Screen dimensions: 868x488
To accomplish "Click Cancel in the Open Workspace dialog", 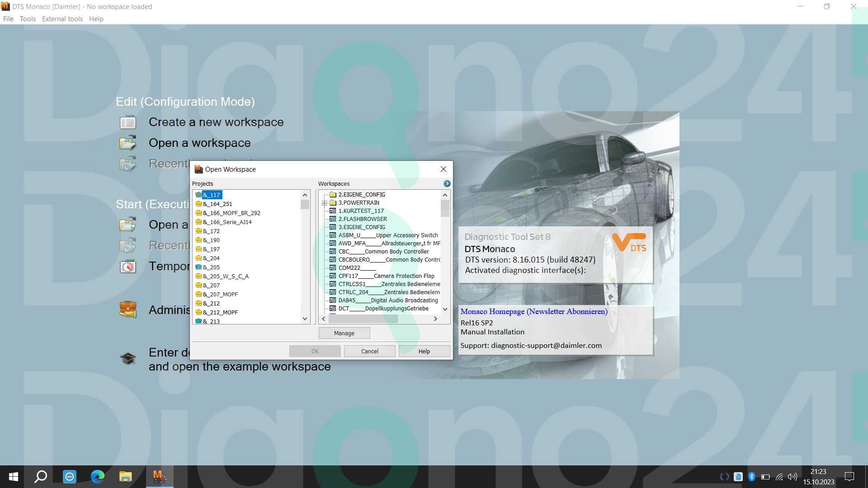I will coord(369,351).
